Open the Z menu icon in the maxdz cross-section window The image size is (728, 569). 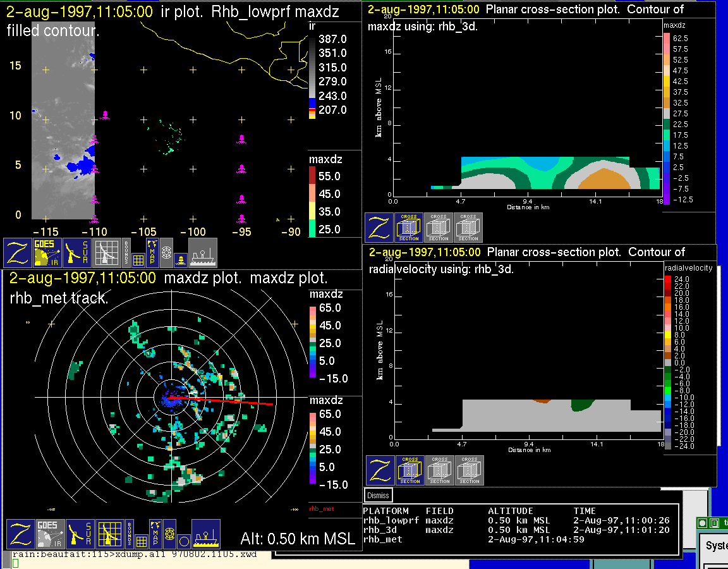[x=379, y=228]
